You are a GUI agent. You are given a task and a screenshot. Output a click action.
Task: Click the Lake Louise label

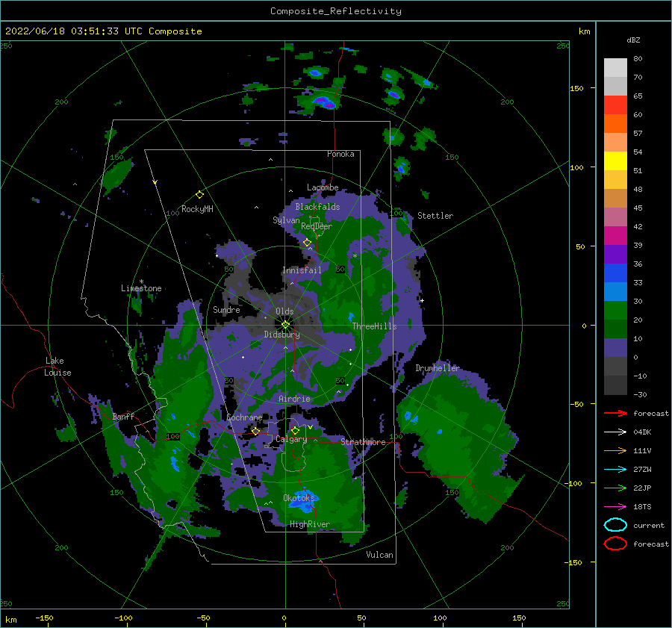(57, 367)
